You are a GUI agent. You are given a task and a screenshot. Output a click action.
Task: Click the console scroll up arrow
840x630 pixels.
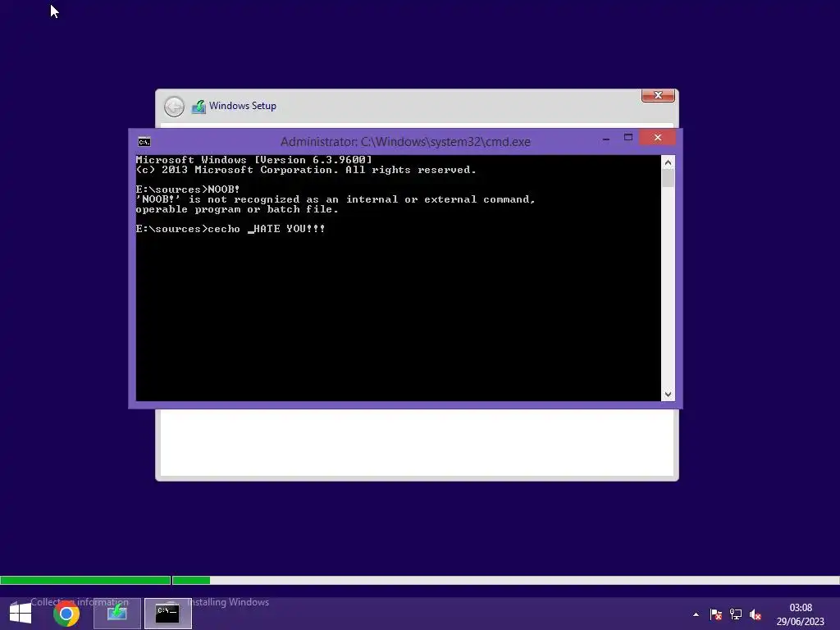click(x=668, y=162)
